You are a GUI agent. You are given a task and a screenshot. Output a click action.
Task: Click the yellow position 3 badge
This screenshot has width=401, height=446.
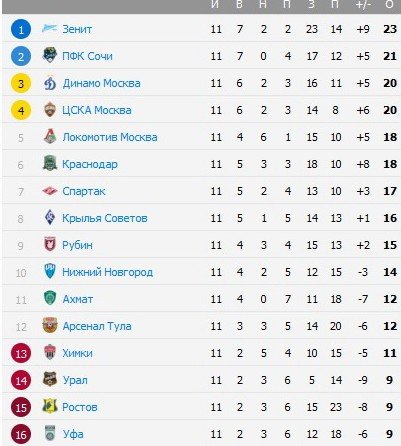click(x=21, y=83)
